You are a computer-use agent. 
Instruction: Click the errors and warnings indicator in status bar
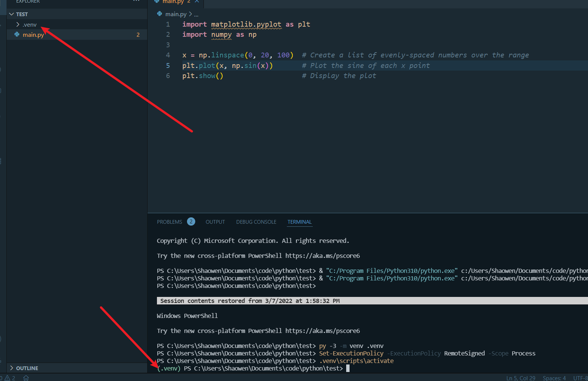pyautogui.click(x=6, y=378)
